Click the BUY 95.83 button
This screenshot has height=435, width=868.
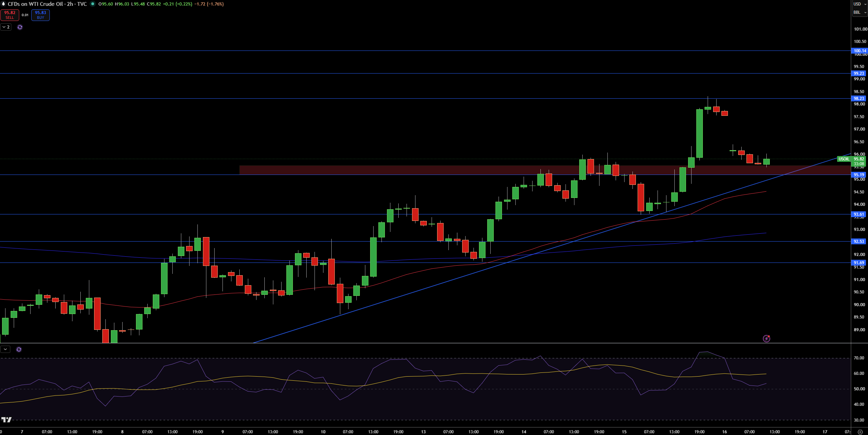(41, 15)
